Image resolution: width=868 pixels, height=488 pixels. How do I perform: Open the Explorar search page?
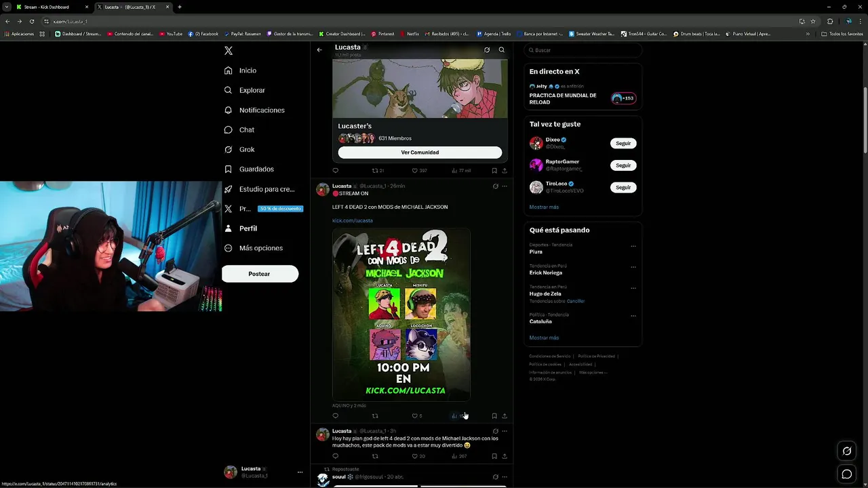tap(245, 90)
